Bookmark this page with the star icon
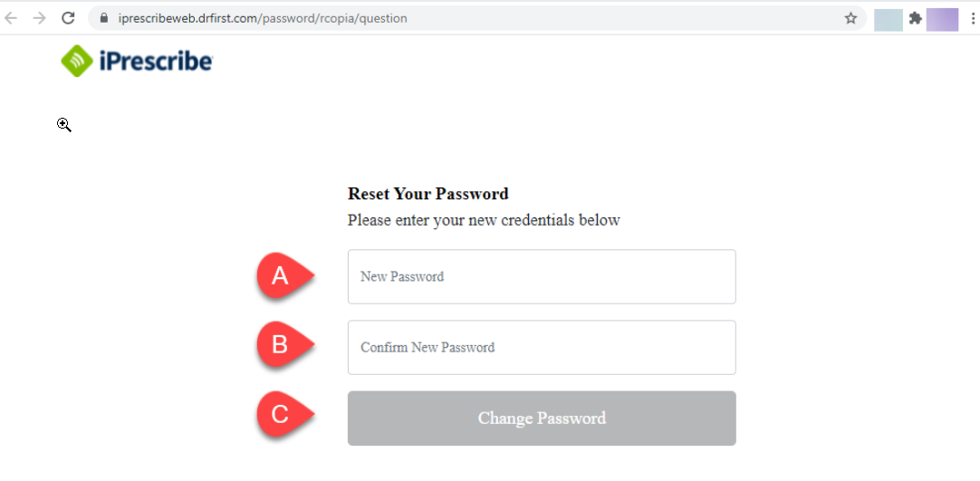The height and width of the screenshot is (481, 980). 850,18
